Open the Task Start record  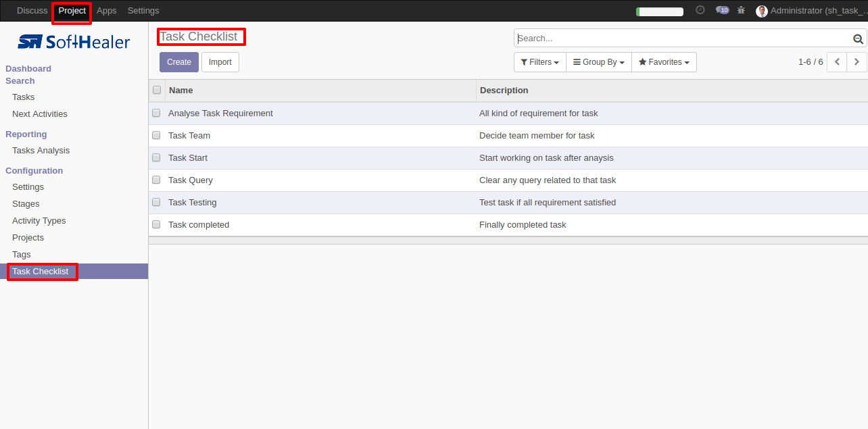pos(188,158)
